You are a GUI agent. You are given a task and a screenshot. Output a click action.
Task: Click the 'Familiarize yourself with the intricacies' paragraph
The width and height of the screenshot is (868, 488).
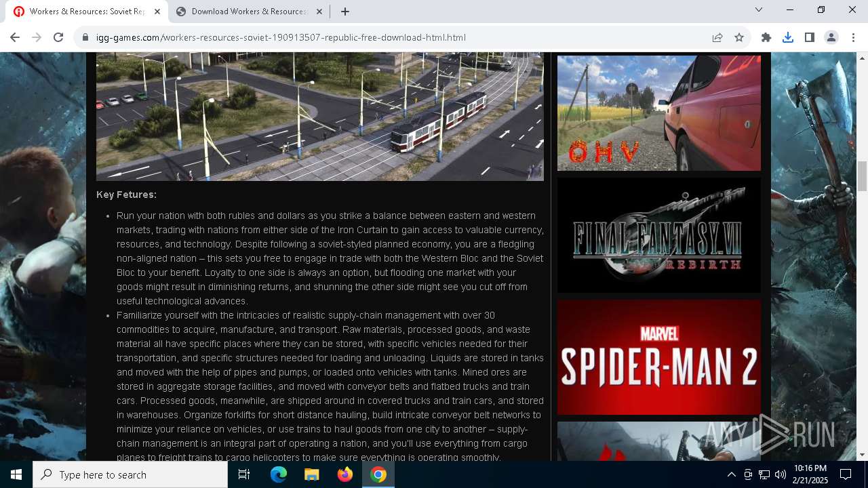pos(330,386)
